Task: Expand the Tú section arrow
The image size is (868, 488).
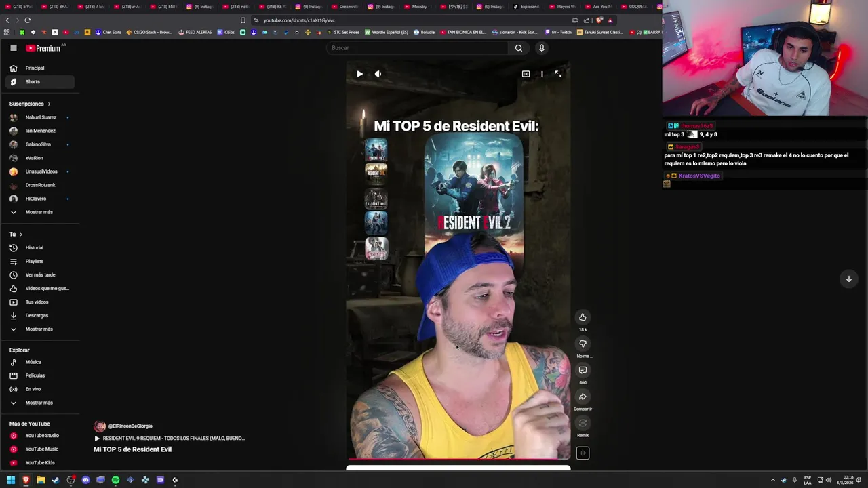Action: point(20,235)
